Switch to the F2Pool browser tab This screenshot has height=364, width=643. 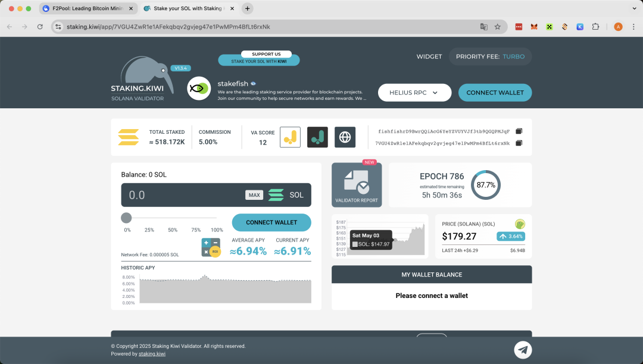coord(83,9)
